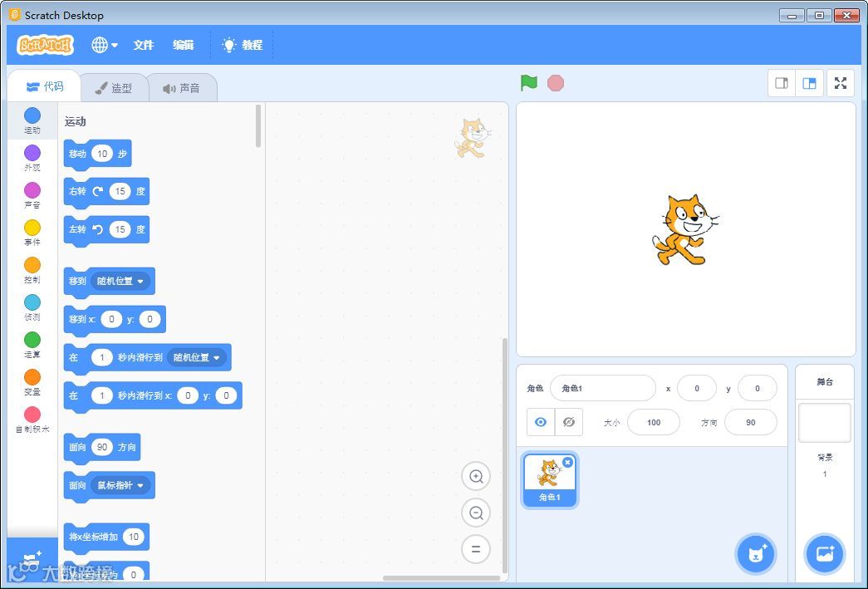Image resolution: width=868 pixels, height=589 pixels.
Task: Click value 15 in 右转 block
Action: coord(120,192)
